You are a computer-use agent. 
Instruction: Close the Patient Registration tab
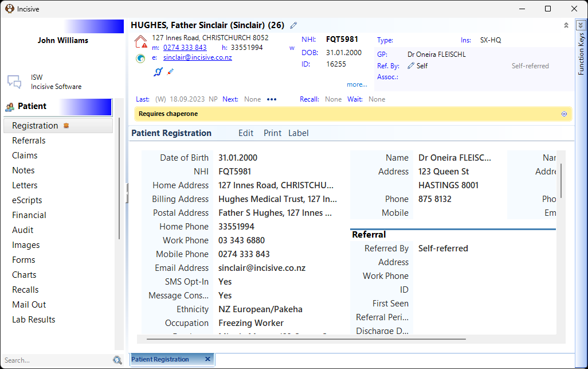point(207,359)
